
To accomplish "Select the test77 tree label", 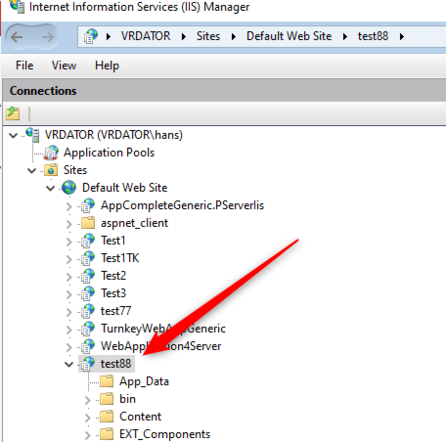I will (x=116, y=311).
